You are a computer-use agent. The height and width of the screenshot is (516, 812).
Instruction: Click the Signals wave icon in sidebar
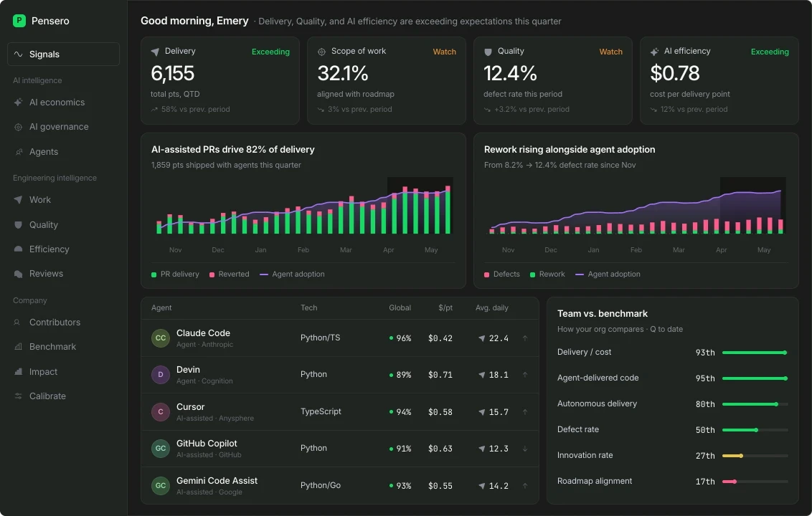[18, 54]
